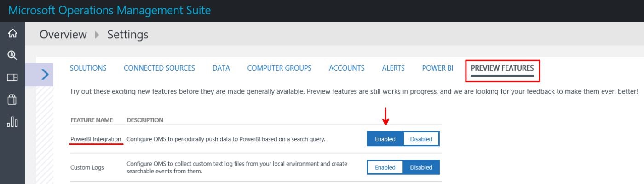
Task: Set Custom Logs to Enabled
Action: pyautogui.click(x=385, y=167)
